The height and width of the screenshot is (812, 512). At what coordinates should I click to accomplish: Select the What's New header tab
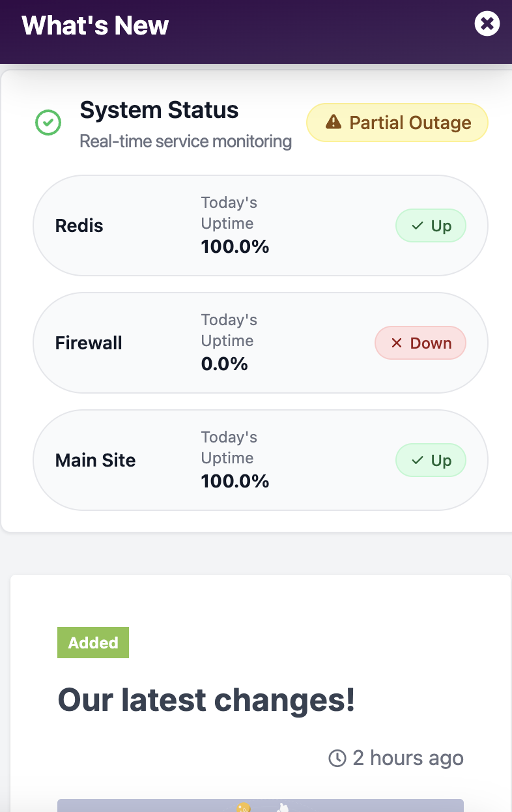coord(95,26)
